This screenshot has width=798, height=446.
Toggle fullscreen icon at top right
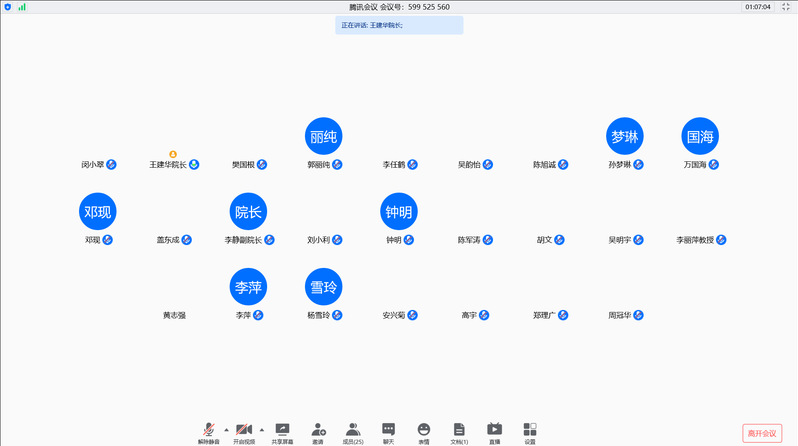[788, 6]
